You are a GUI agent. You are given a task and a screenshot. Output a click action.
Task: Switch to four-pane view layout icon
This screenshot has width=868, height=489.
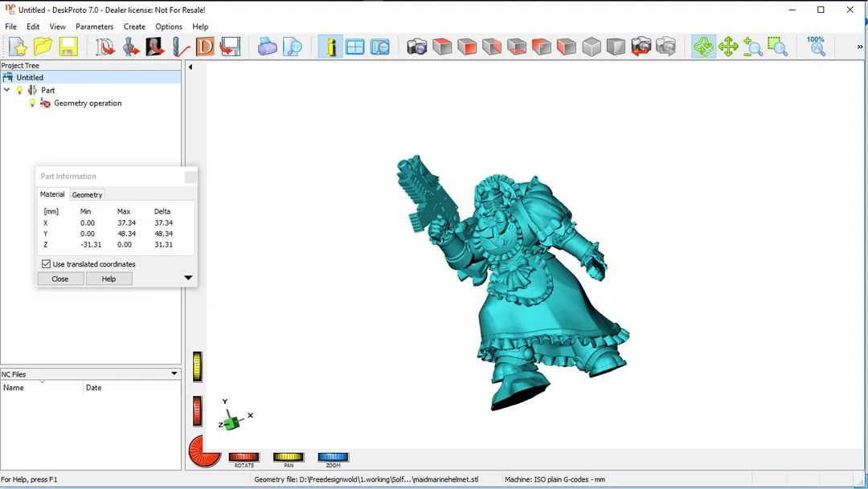click(355, 47)
